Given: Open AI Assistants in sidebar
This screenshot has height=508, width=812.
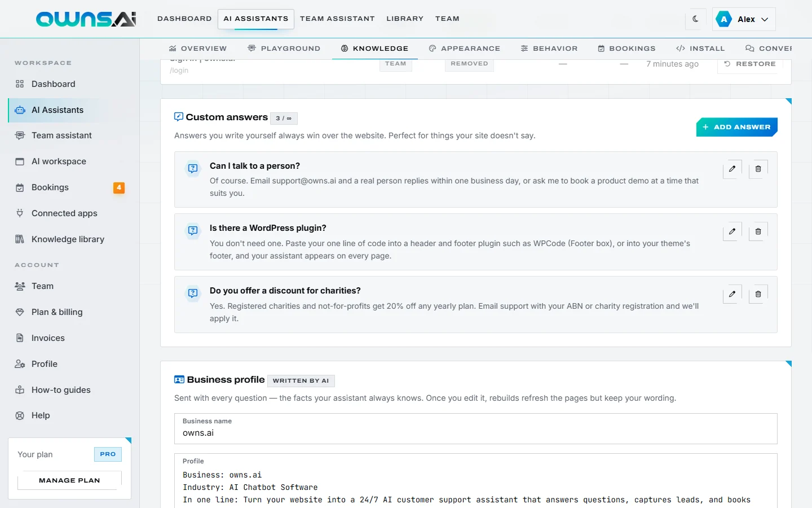Looking at the screenshot, I should tap(69, 110).
